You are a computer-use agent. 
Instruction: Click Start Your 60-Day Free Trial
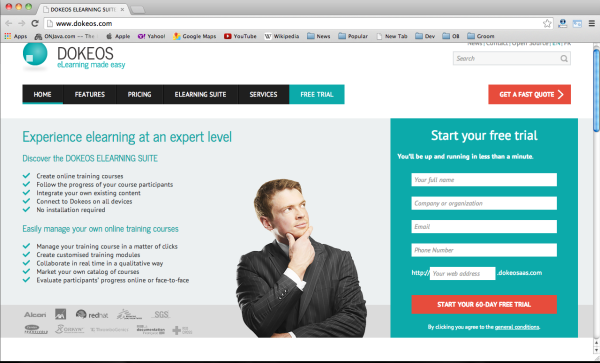tap(484, 304)
